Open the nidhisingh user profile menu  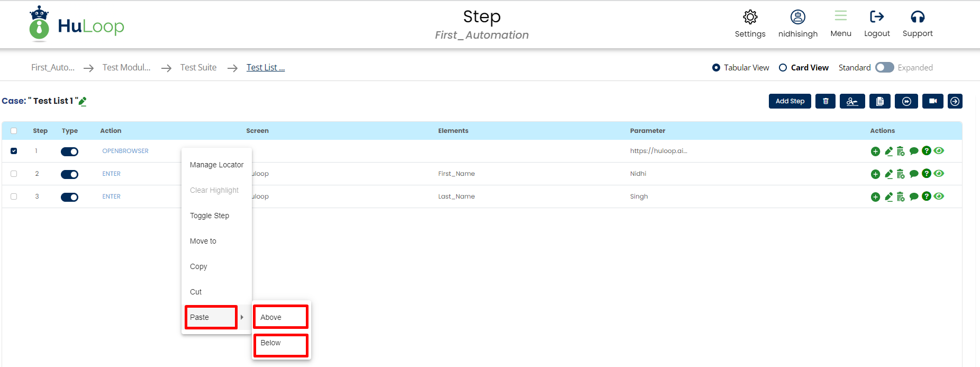pos(797,23)
